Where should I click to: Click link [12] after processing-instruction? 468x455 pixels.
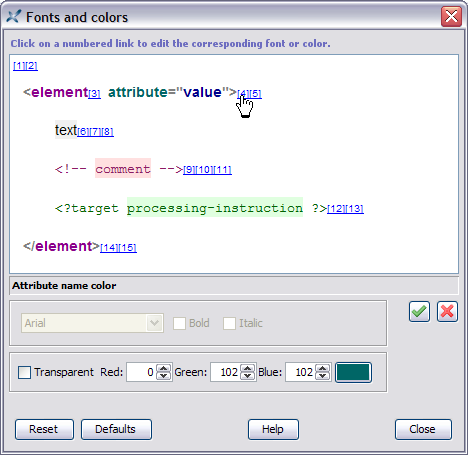[x=336, y=209]
